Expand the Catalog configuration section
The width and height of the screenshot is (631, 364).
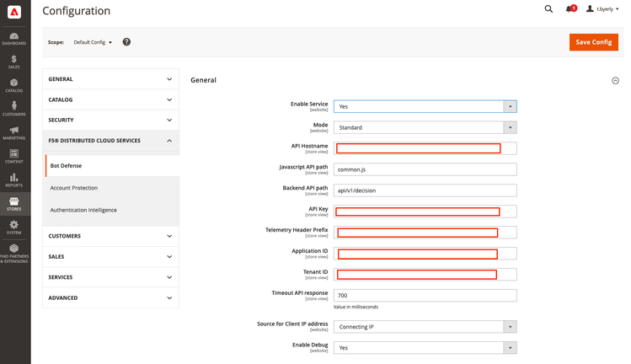tap(110, 99)
